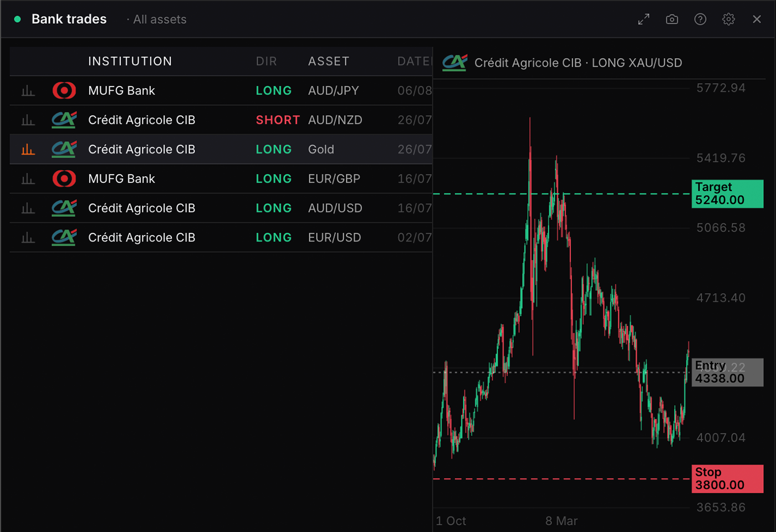Click the 1 Oct time axis label
Image resolution: width=776 pixels, height=532 pixels.
coord(451,521)
